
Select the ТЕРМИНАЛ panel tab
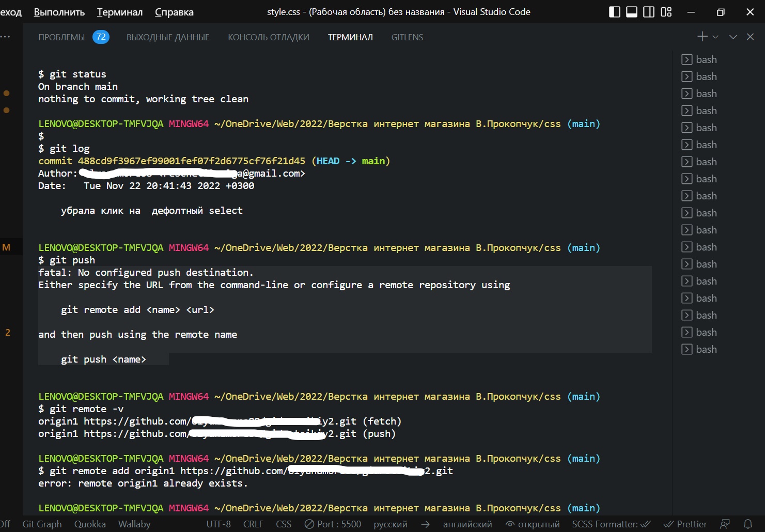pyautogui.click(x=350, y=37)
